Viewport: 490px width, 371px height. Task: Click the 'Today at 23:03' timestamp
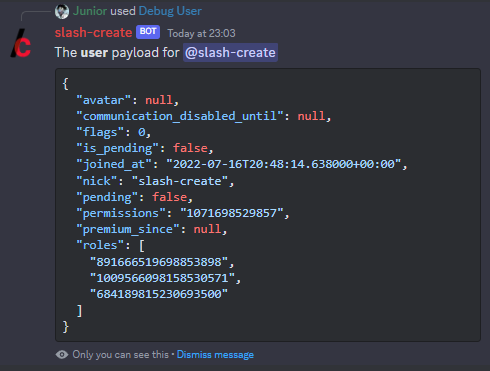click(201, 33)
